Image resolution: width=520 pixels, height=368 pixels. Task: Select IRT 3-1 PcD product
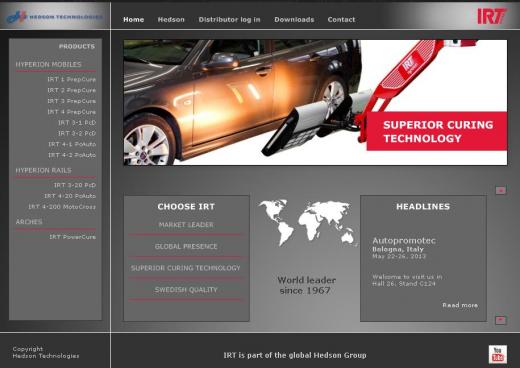pos(77,123)
